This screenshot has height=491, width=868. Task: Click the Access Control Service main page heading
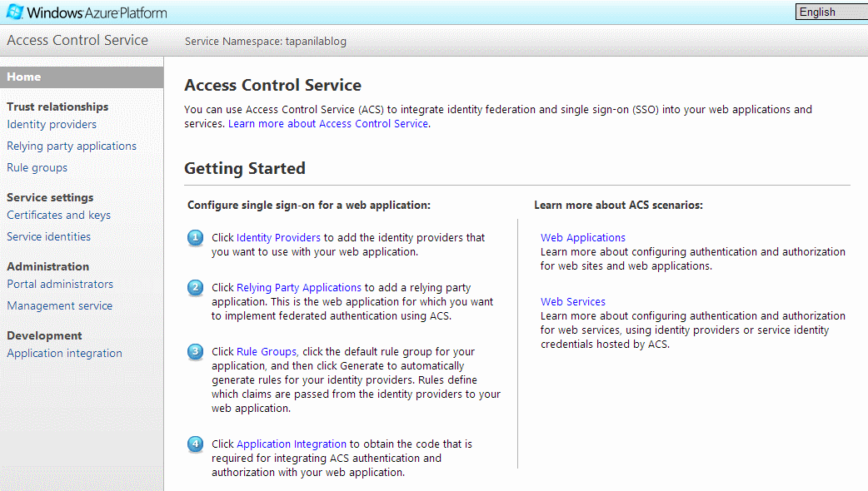[273, 85]
